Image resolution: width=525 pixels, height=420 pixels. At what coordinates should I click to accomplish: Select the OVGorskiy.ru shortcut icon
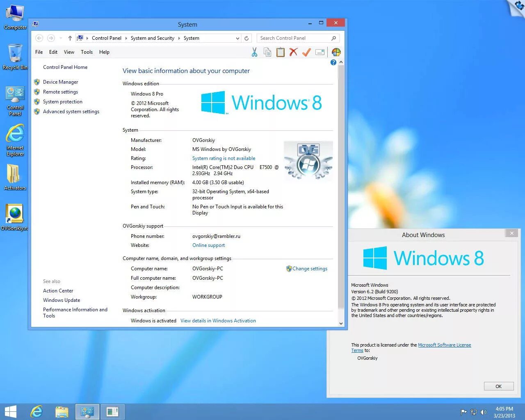(x=15, y=217)
